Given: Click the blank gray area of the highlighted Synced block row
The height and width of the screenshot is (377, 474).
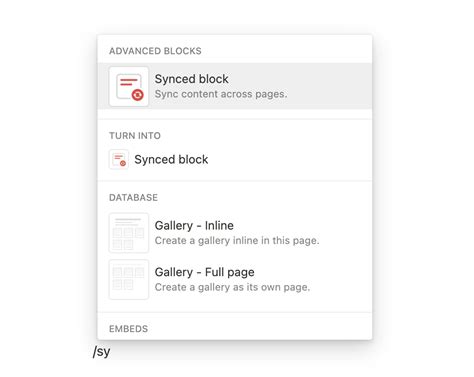Looking at the screenshot, I should (330, 86).
